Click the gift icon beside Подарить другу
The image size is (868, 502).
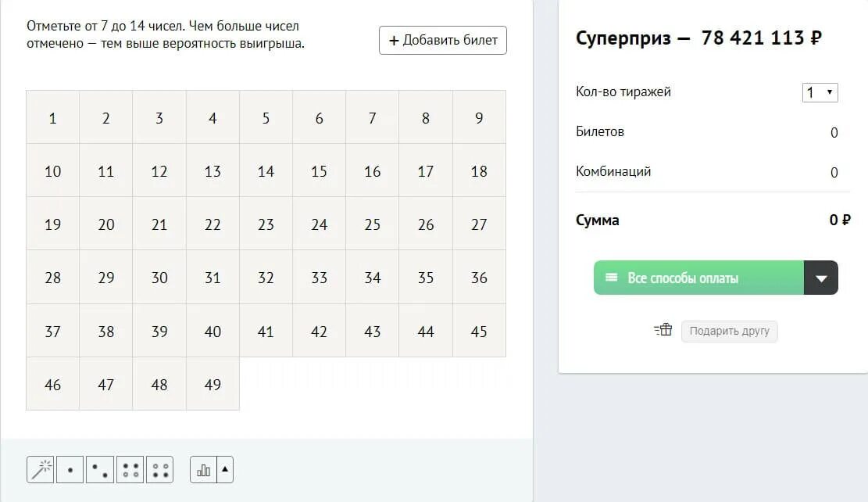point(663,330)
